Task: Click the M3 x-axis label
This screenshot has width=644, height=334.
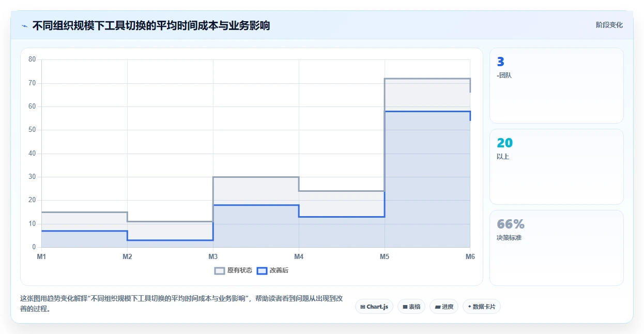Action: click(213, 256)
